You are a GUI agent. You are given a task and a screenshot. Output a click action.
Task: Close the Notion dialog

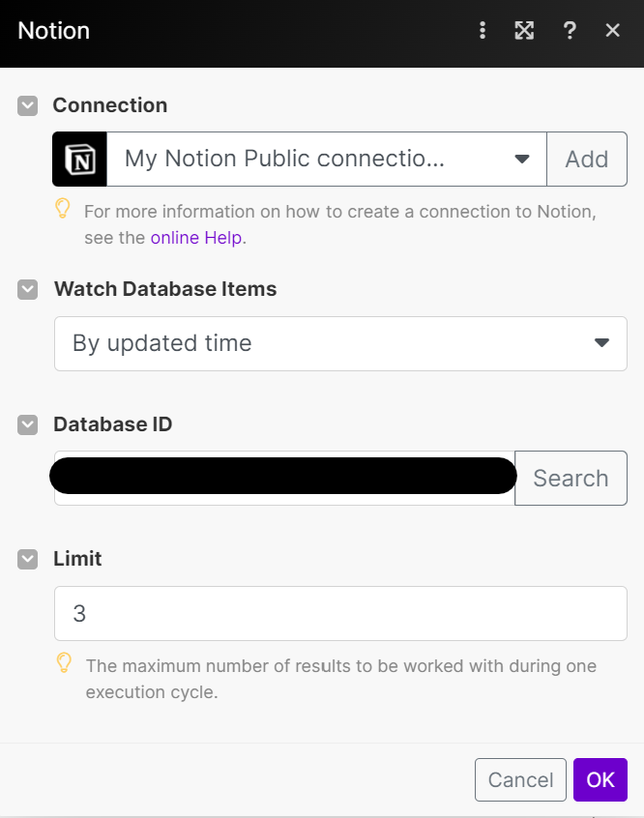(613, 30)
